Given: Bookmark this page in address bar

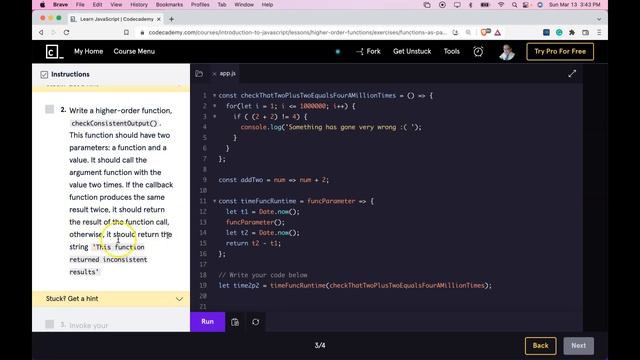Looking at the screenshot, I should tap(126, 32).
